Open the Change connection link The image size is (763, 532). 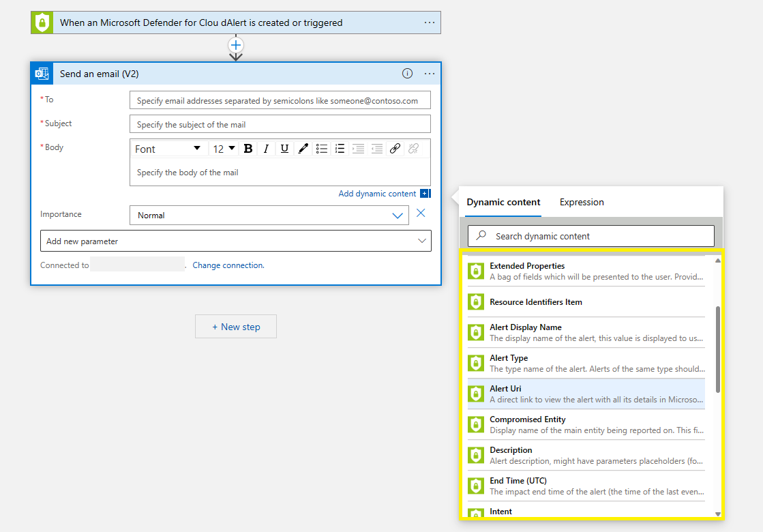point(228,265)
